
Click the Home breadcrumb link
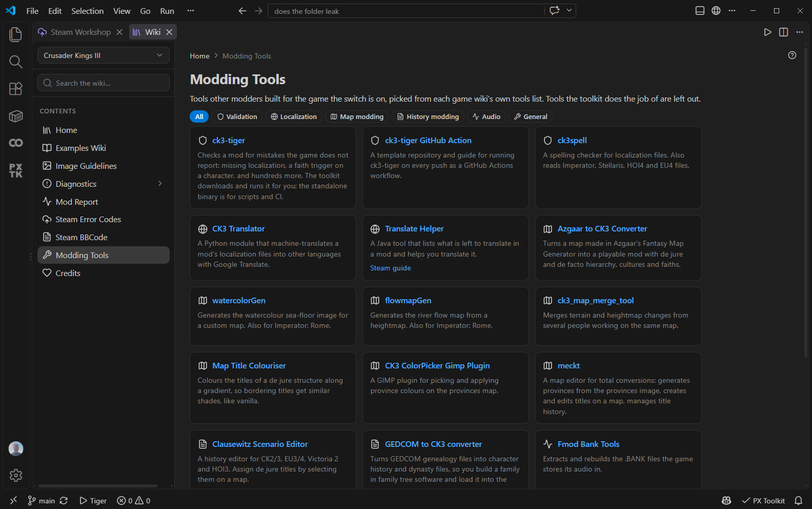[199, 56]
